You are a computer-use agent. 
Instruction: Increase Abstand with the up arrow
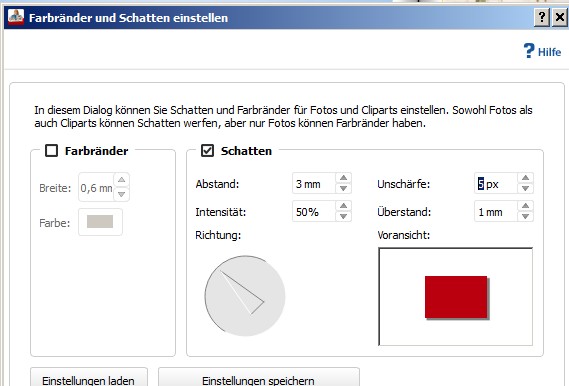(x=343, y=178)
